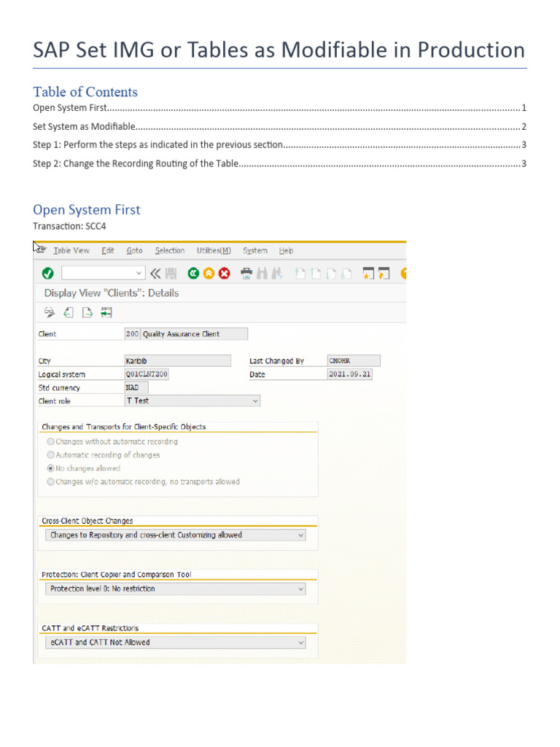Image resolution: width=560 pixels, height=747 pixels.
Task: Select 'Changes w/o automatic recording, no transports allowed' radio
Action: [50, 481]
